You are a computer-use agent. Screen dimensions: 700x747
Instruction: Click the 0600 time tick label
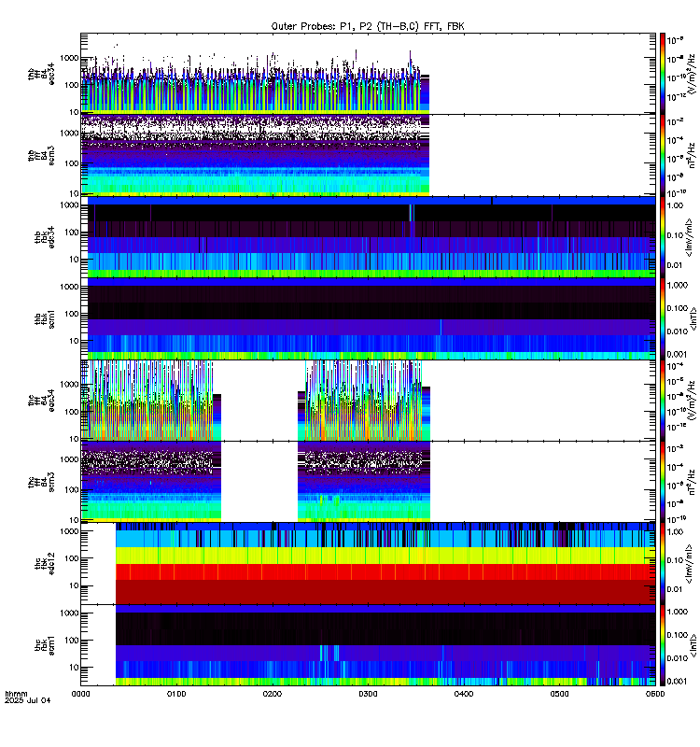point(655,694)
